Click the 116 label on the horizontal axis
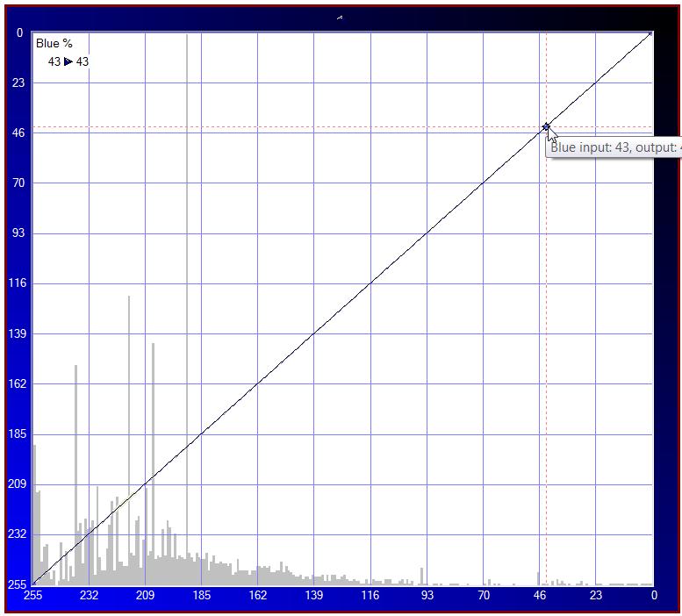This screenshot has height=616, width=682. coord(370,596)
